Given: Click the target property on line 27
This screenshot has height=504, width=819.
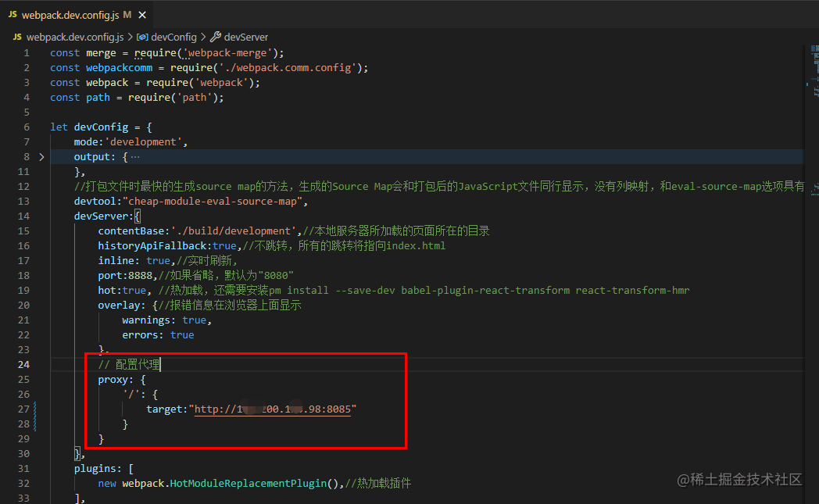Looking at the screenshot, I should [x=164, y=409].
